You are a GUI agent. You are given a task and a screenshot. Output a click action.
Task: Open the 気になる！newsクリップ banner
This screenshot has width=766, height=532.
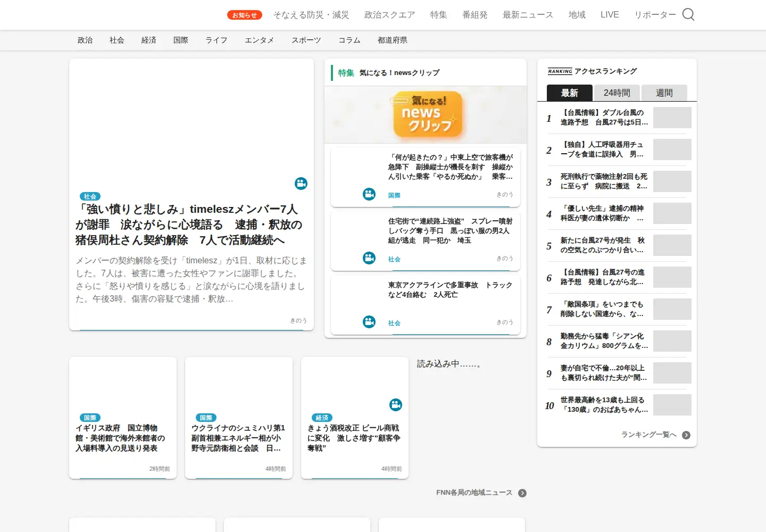click(x=426, y=115)
